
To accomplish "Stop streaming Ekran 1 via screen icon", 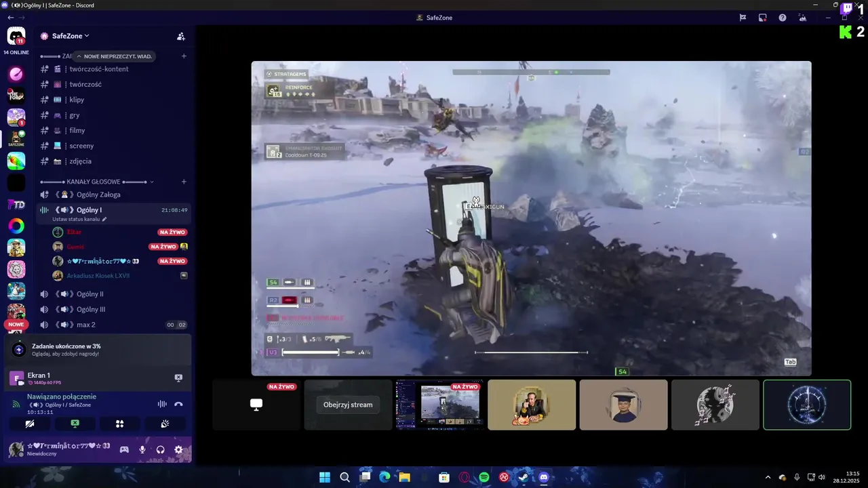I will coord(178,378).
